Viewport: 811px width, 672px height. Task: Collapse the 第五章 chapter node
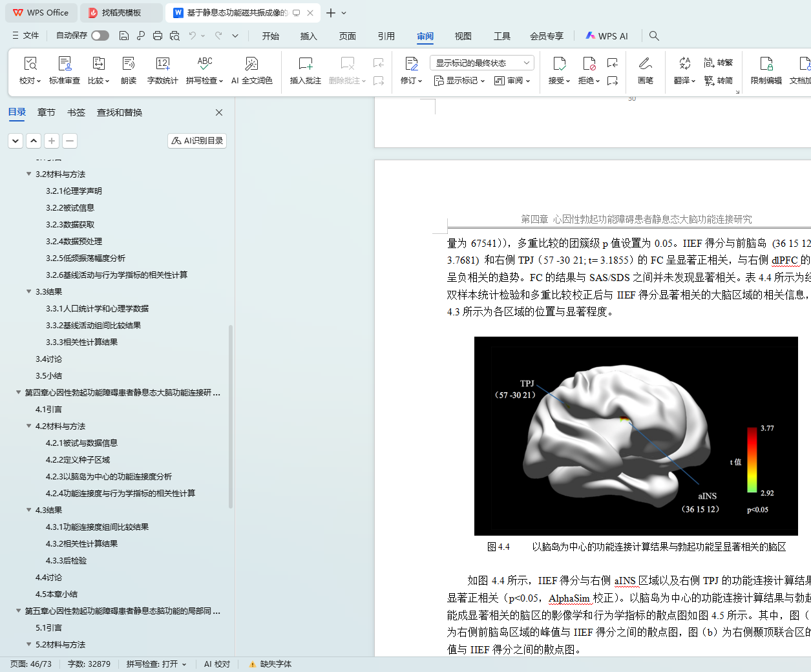(18, 611)
